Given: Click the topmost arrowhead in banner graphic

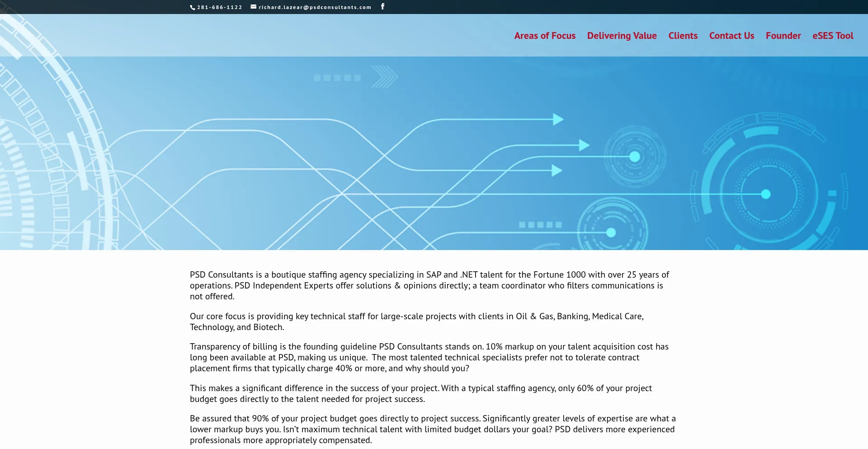Looking at the screenshot, I should coord(558,119).
